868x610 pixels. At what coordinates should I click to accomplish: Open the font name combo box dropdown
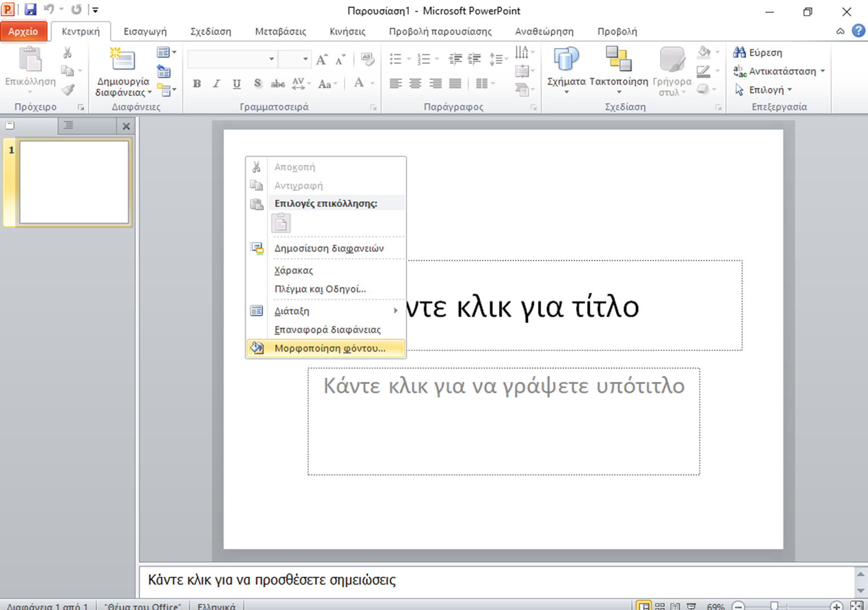coord(271,59)
